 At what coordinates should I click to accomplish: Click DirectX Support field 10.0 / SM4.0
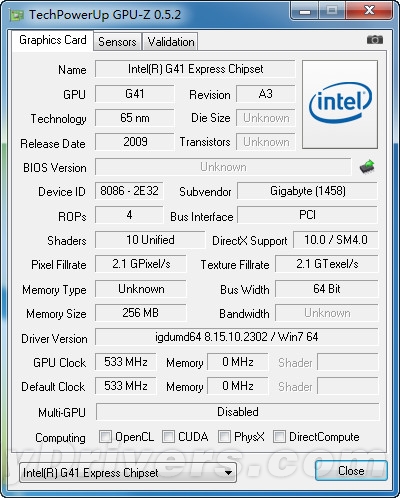click(336, 240)
